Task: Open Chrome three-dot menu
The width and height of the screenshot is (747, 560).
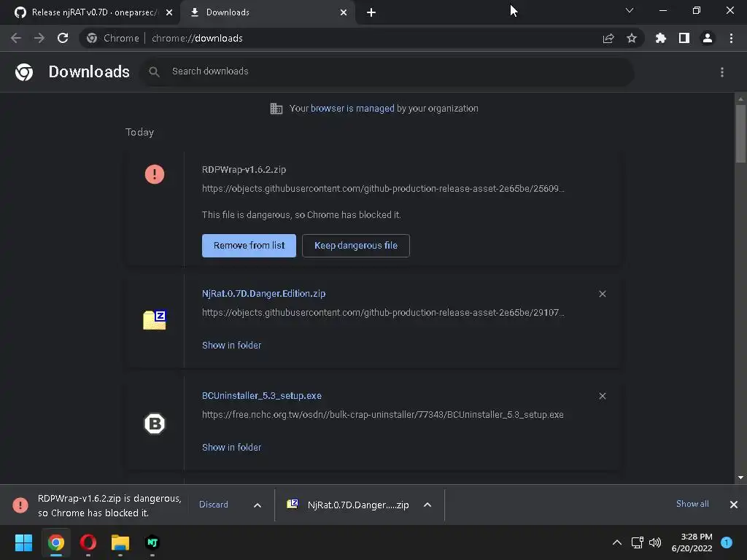Action: (x=731, y=38)
